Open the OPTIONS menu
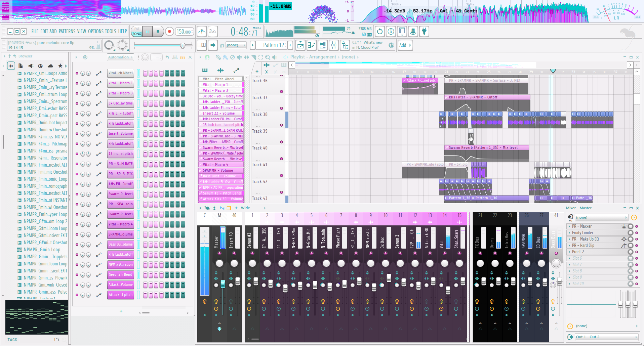The width and height of the screenshot is (644, 346). click(x=95, y=32)
